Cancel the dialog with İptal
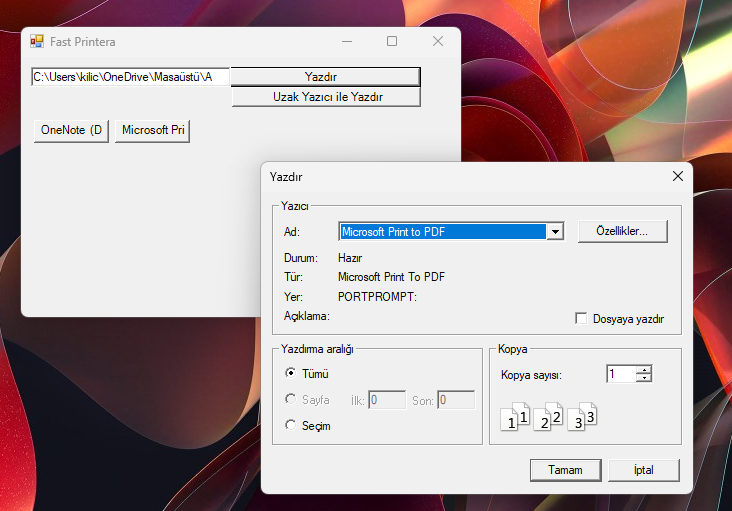Image resolution: width=732 pixels, height=511 pixels. click(x=644, y=470)
